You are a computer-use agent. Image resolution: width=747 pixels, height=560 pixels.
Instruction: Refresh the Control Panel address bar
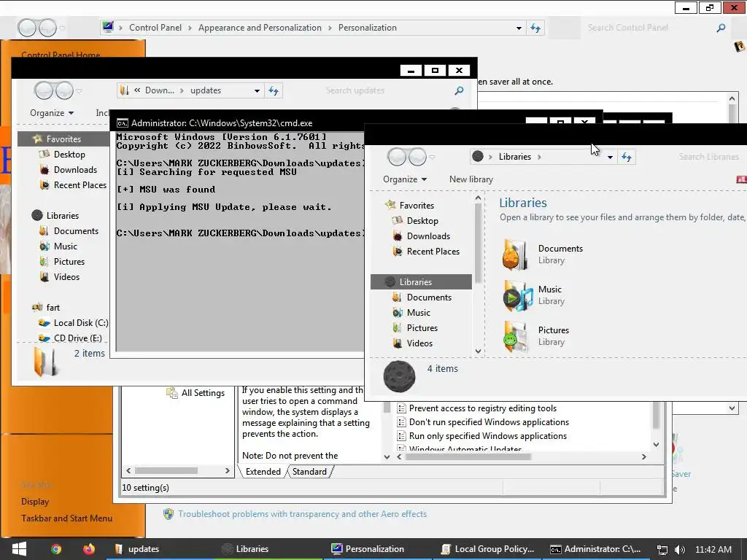click(x=535, y=28)
